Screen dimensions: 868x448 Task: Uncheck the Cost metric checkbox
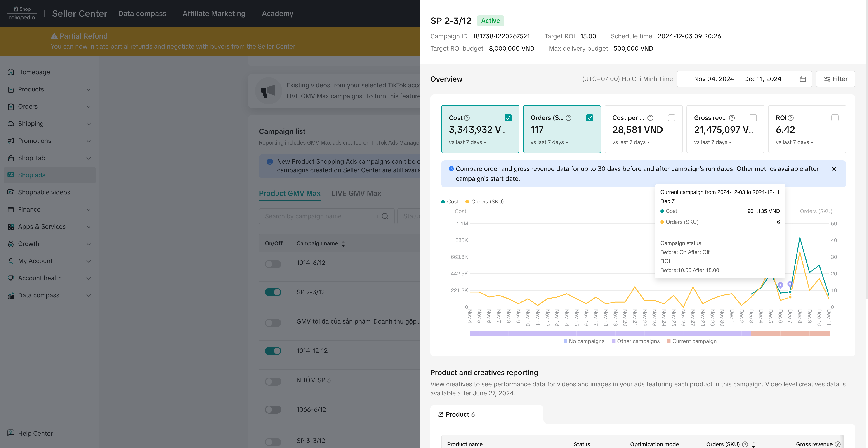[508, 118]
